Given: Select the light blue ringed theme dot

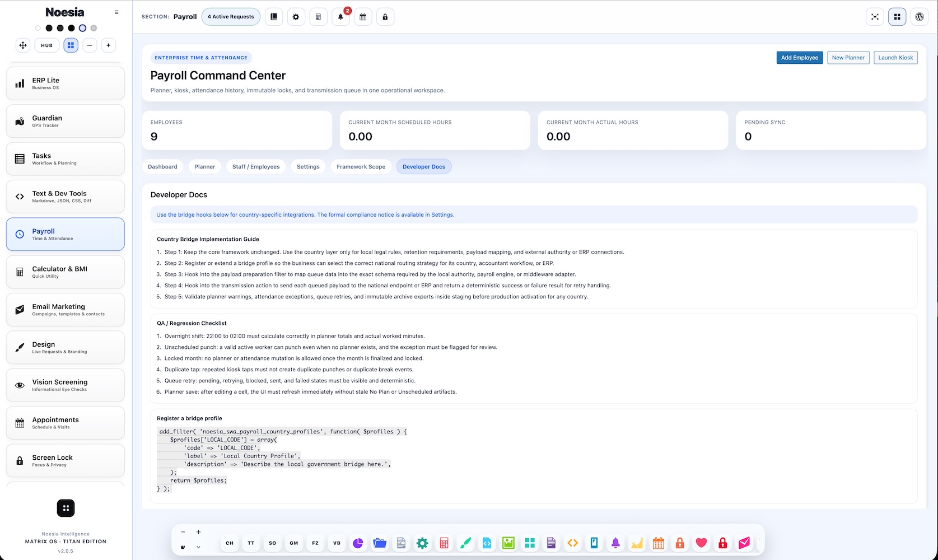Looking at the screenshot, I should point(82,28).
